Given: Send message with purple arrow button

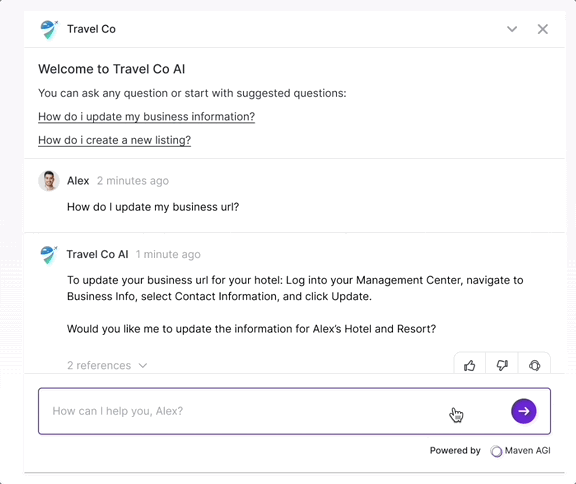Looking at the screenshot, I should click(x=523, y=411).
